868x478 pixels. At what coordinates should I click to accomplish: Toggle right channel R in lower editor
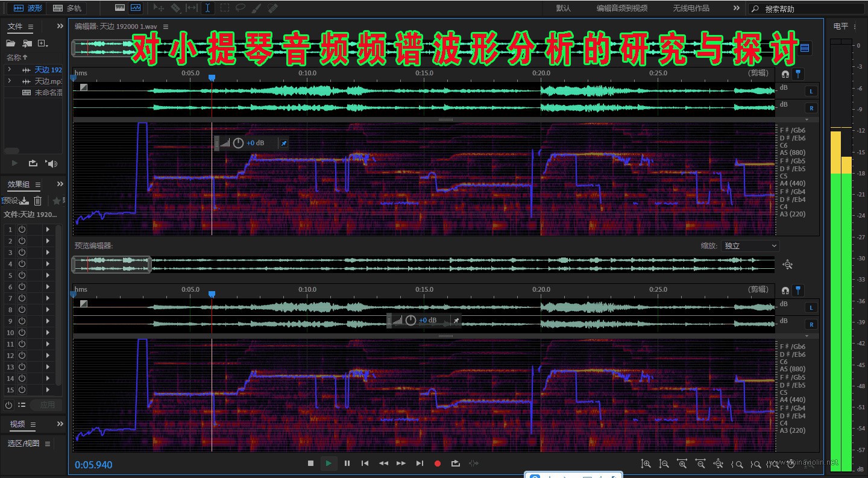pyautogui.click(x=811, y=324)
